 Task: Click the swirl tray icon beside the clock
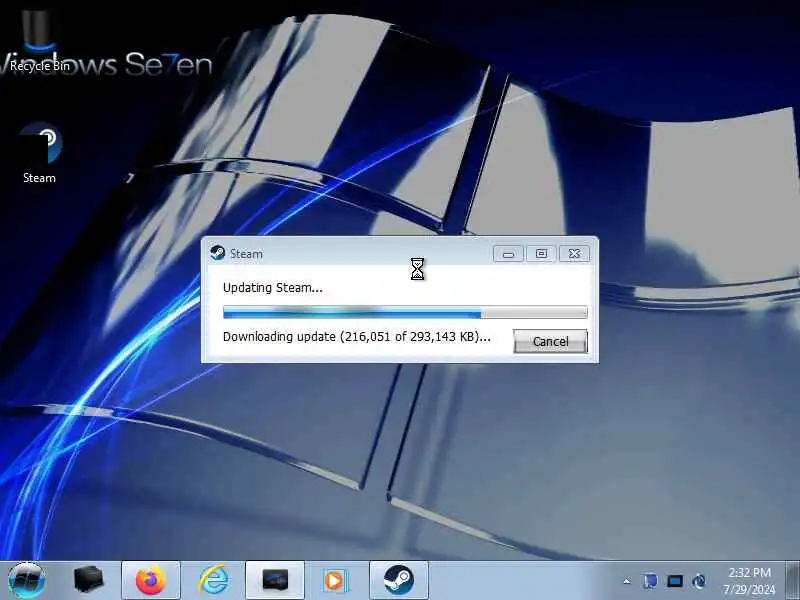[x=699, y=581]
